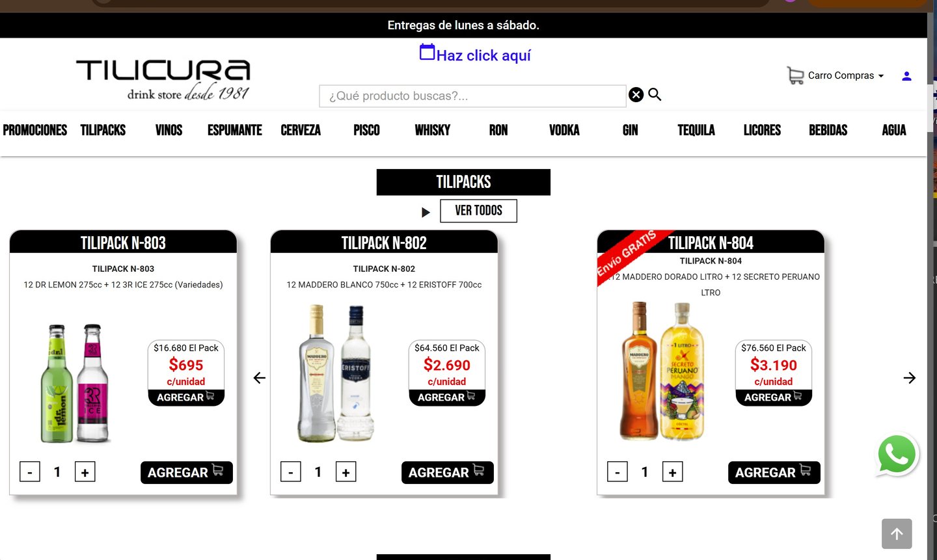Click the search magnifier icon
This screenshot has width=937, height=560.
tap(655, 95)
